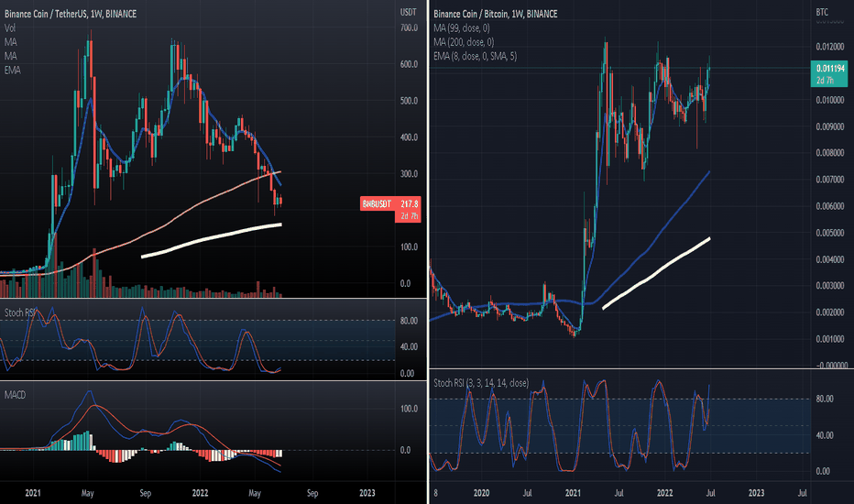Click the Stoch RSI (3, 3, 14, 14, close) legend
Screen dimensions: 854x504
pyautogui.click(x=481, y=383)
